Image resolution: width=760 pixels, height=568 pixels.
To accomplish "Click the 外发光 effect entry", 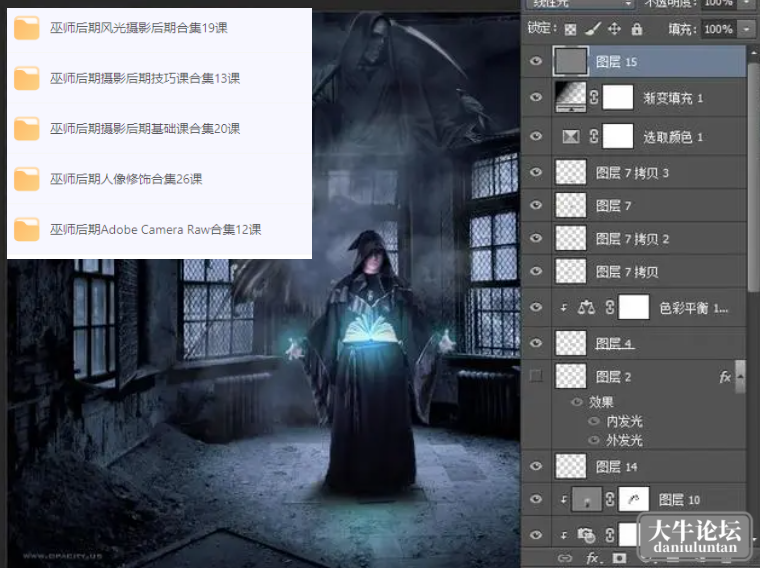I will (x=624, y=441).
